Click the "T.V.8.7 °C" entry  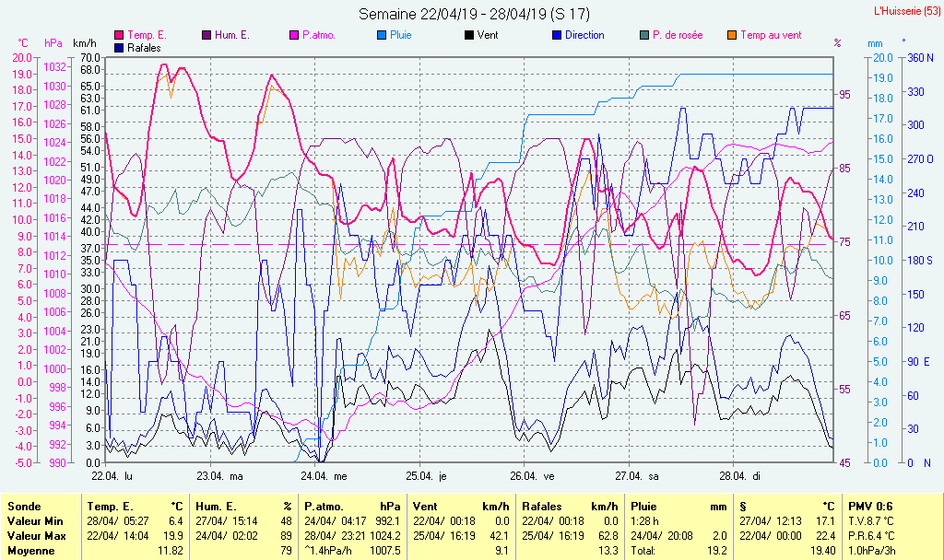[871, 521]
